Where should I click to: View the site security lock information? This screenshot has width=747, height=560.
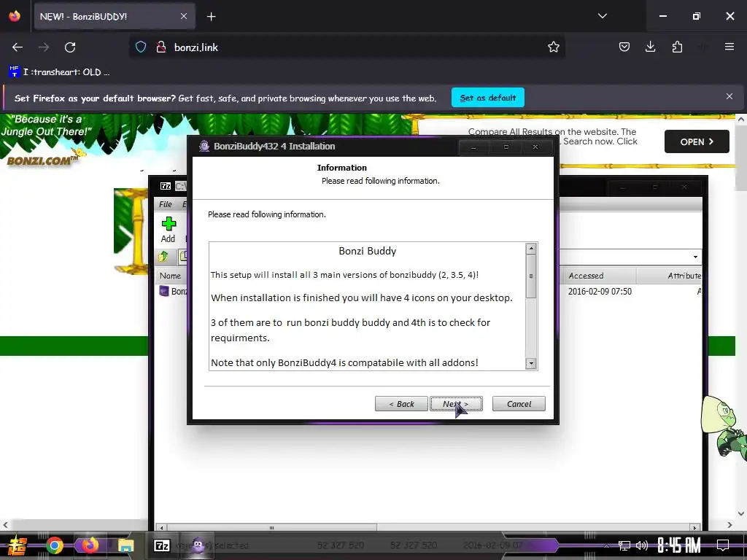(x=161, y=47)
